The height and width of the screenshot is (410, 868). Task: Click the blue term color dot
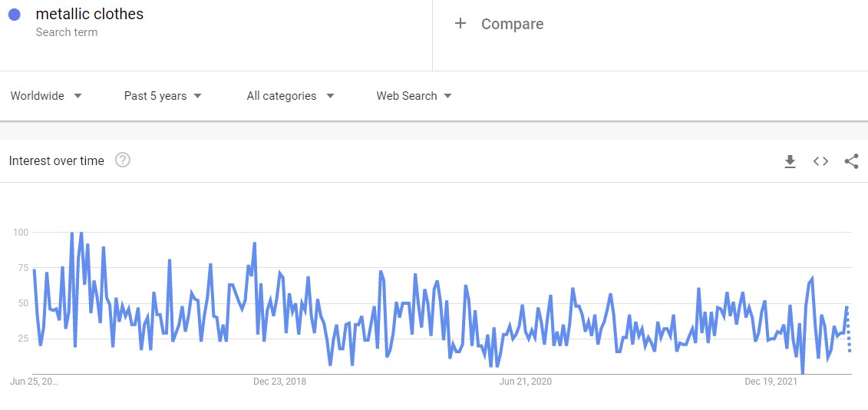[x=14, y=15]
